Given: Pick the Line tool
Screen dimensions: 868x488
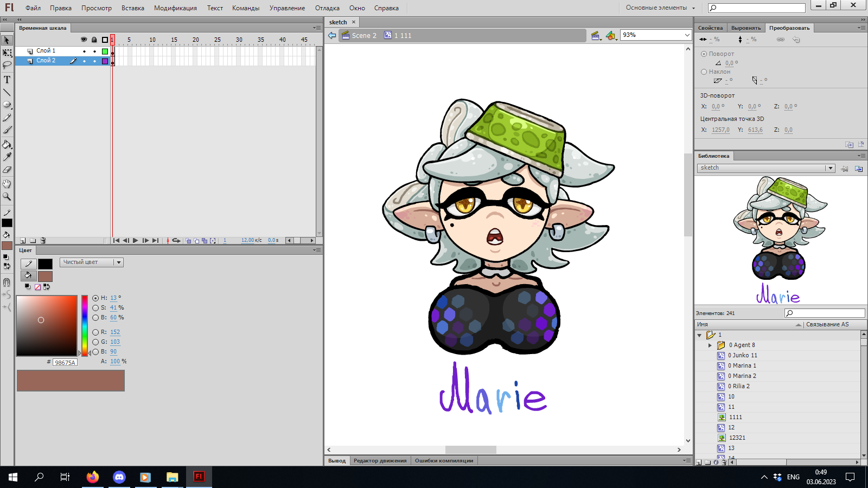Looking at the screenshot, I should click(x=7, y=92).
